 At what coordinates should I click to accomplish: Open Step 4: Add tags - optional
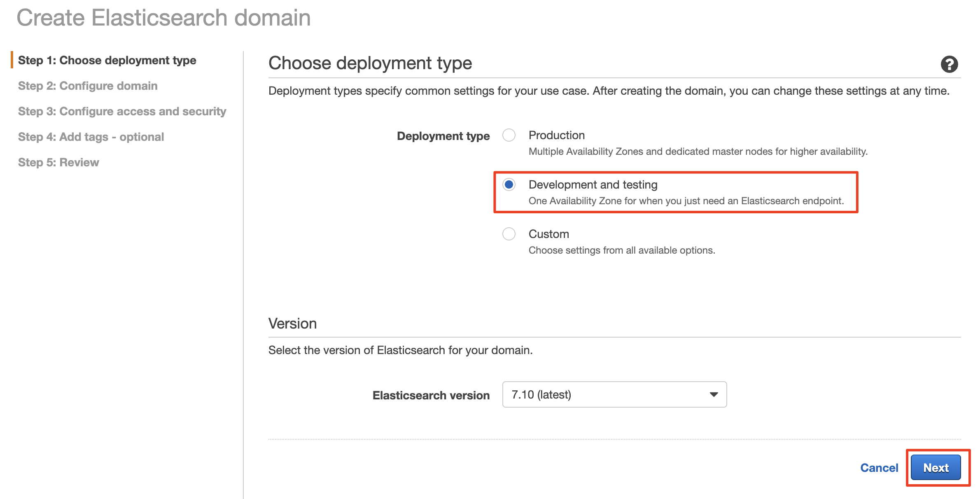pos(91,137)
